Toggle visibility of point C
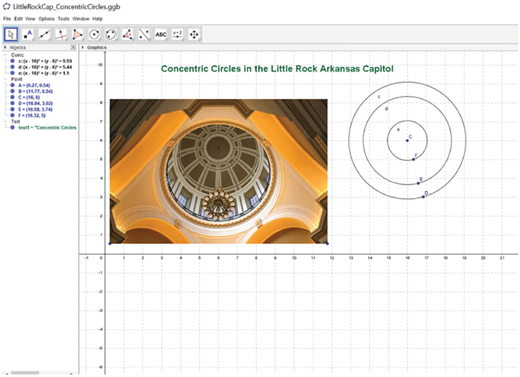This screenshot has height=377, width=520. tap(12, 97)
